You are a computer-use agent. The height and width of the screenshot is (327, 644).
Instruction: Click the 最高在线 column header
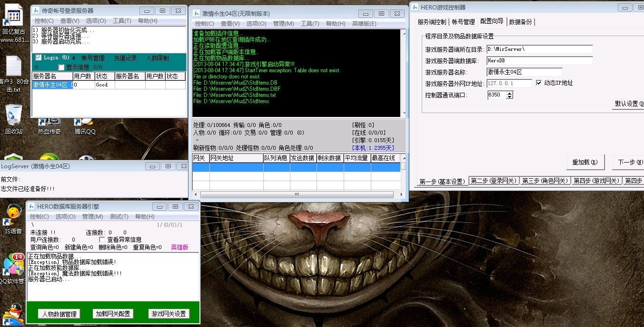click(x=385, y=158)
